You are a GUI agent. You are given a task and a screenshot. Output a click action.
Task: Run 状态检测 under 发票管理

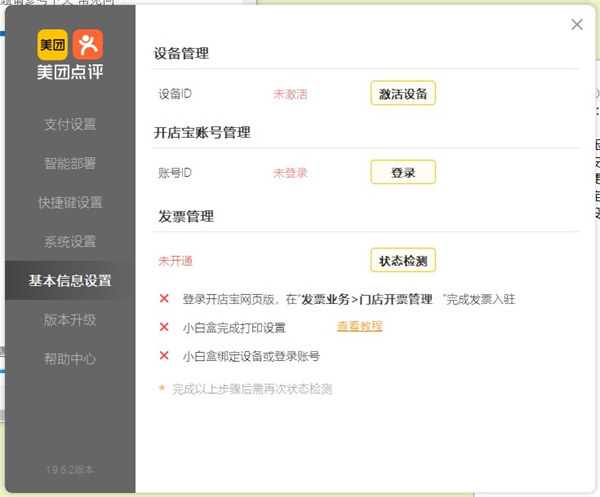(x=403, y=261)
